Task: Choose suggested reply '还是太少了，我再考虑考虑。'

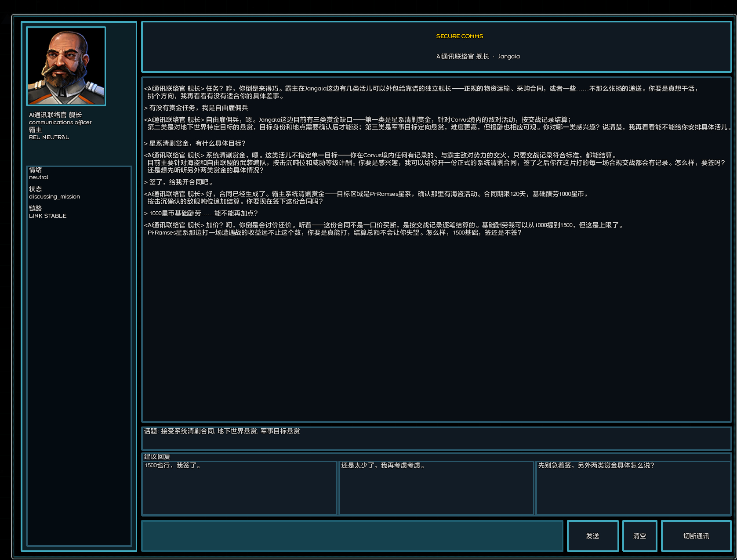Action: click(436, 488)
